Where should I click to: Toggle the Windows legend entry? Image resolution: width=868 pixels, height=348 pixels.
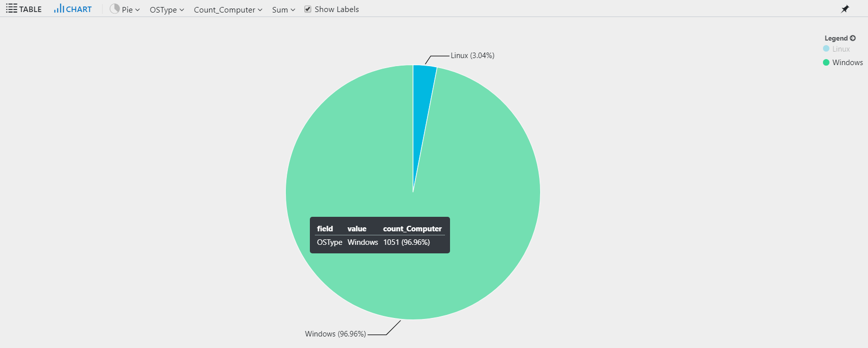point(843,63)
